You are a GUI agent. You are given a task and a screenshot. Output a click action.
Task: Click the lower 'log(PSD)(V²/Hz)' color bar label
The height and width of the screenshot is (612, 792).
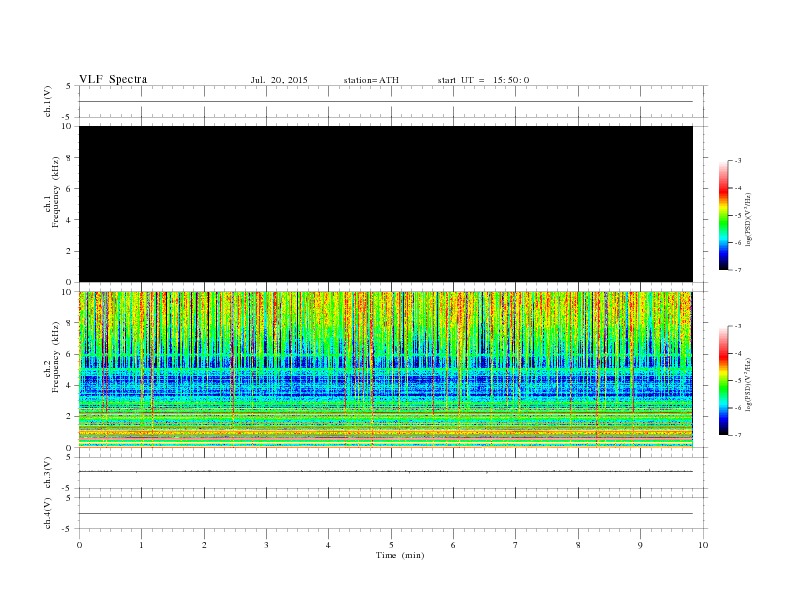pyautogui.click(x=748, y=384)
